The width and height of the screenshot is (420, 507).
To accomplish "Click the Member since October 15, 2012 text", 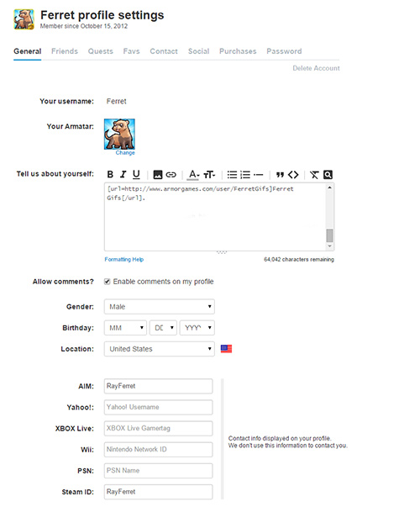I will coord(84,26).
